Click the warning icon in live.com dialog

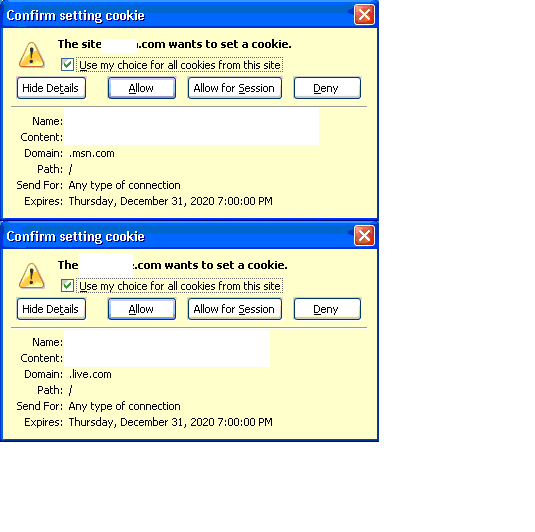pos(31,276)
